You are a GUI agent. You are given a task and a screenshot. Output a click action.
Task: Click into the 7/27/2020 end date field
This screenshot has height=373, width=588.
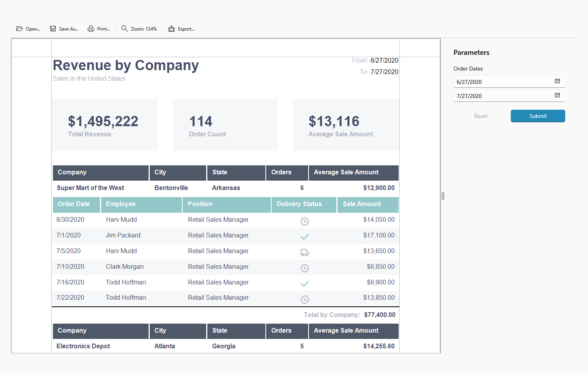(502, 96)
